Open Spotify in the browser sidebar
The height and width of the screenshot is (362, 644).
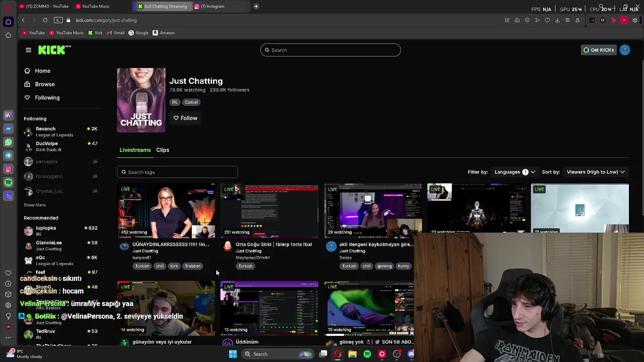coord(8,183)
